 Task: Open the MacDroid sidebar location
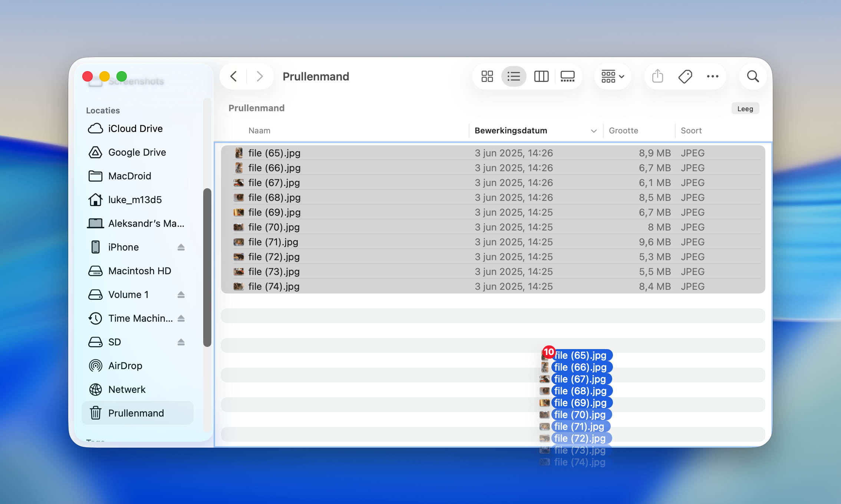137,176
